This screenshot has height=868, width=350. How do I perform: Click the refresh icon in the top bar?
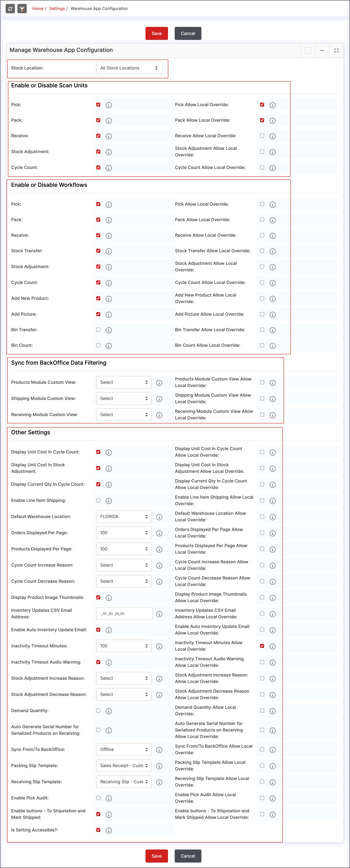tap(10, 9)
